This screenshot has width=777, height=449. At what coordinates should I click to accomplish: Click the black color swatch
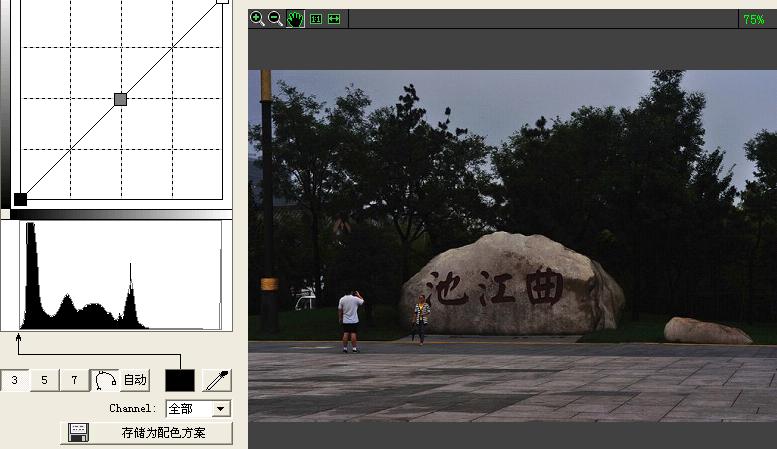click(x=180, y=380)
